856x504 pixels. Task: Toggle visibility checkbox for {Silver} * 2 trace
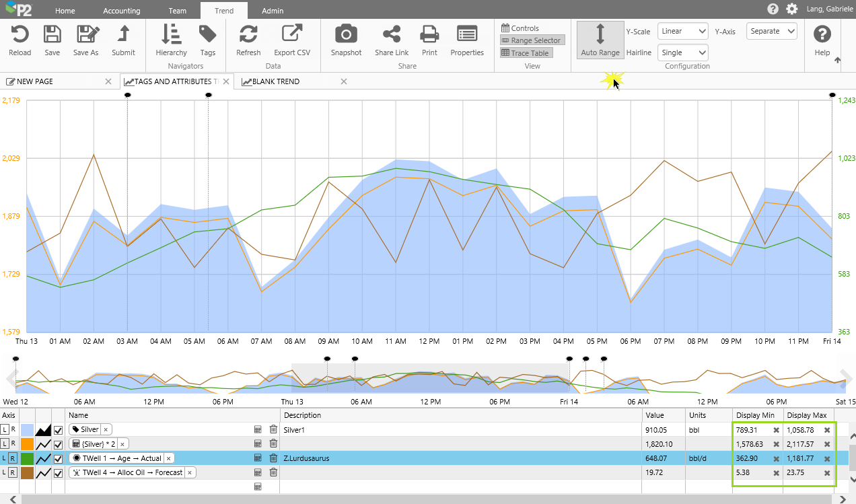point(58,444)
